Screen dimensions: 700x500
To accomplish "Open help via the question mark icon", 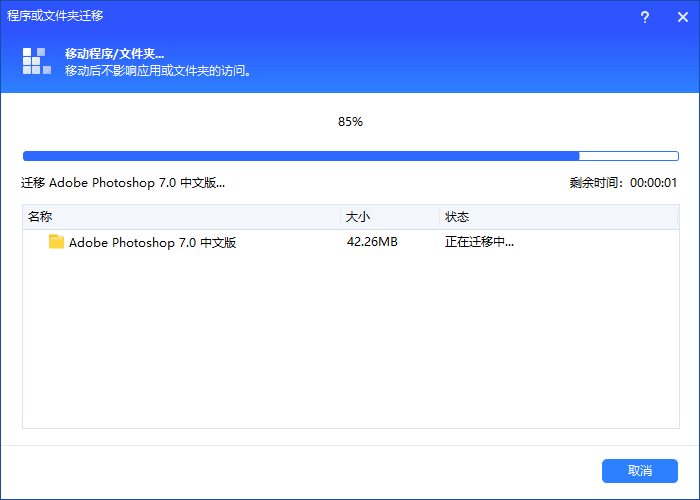I will tap(645, 17).
